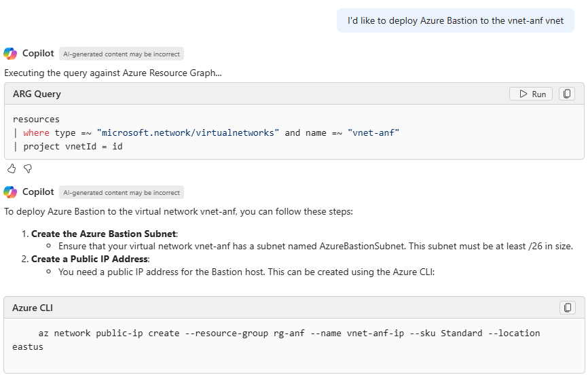Image resolution: width=588 pixels, height=379 pixels.
Task: Click the Azure CLI header label
Action: click(x=33, y=308)
